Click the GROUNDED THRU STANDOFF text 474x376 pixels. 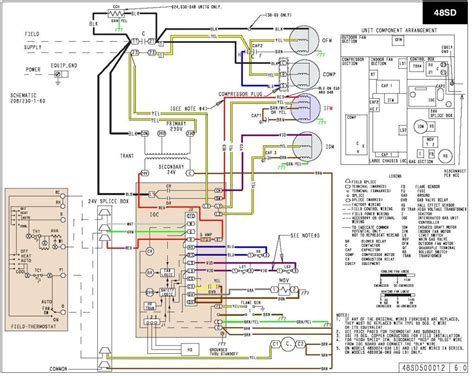224,351
